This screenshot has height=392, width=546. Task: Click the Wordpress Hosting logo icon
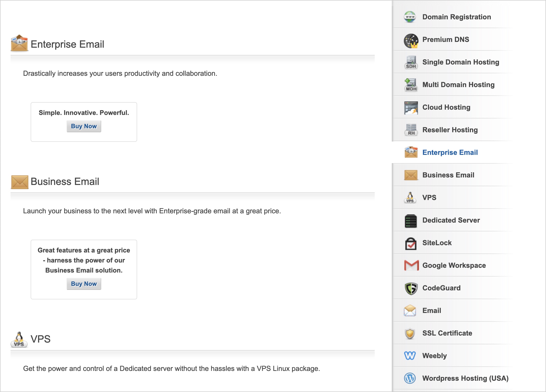(x=410, y=378)
